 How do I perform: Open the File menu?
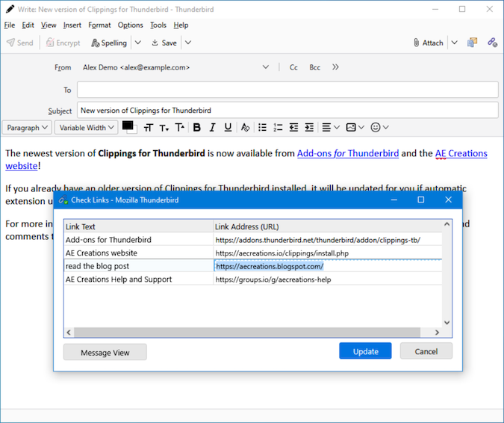click(10, 25)
